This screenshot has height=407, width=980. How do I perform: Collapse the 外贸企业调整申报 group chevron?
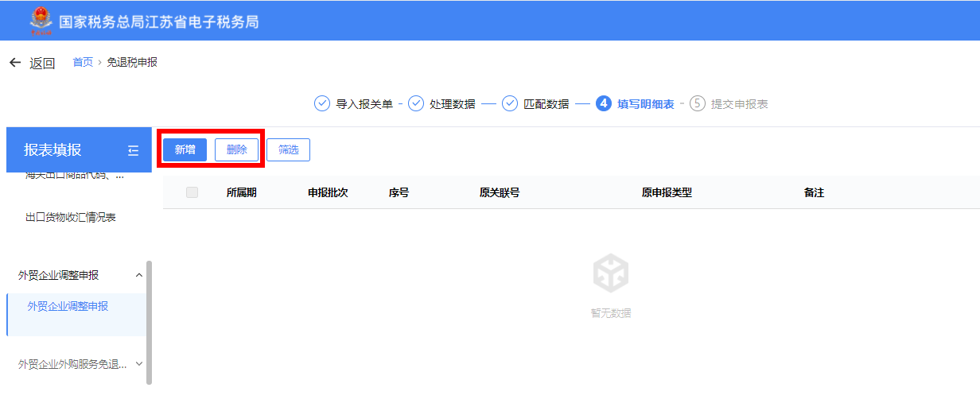[x=139, y=275]
